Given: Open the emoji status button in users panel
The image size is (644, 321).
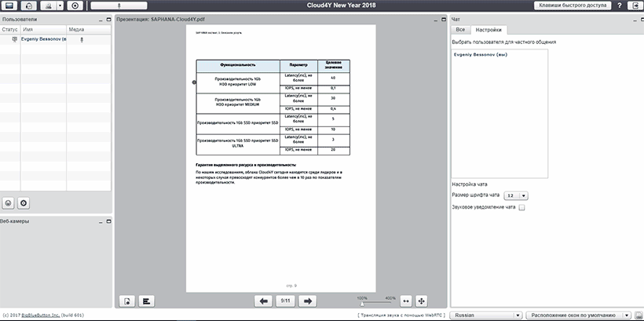Looking at the screenshot, I should click(9, 203).
